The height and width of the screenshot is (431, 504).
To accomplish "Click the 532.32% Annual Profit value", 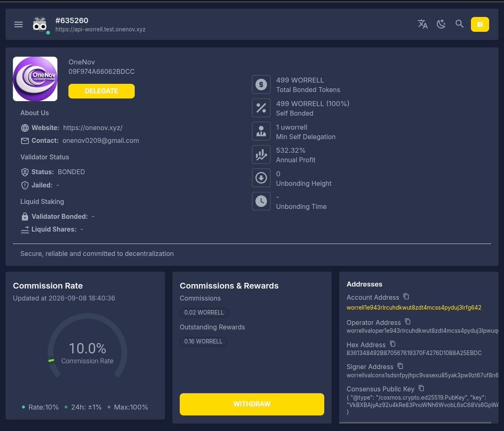I will click(291, 150).
